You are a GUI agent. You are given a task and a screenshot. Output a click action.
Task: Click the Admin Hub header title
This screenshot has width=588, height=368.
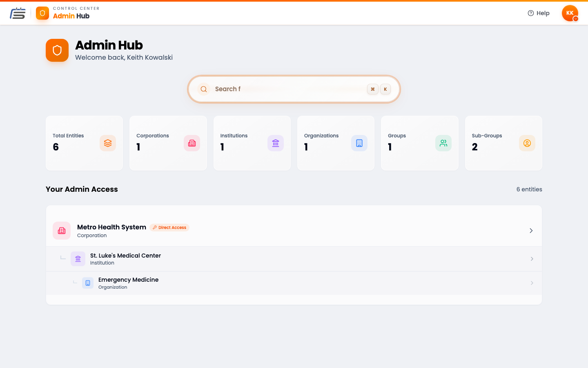[71, 16]
